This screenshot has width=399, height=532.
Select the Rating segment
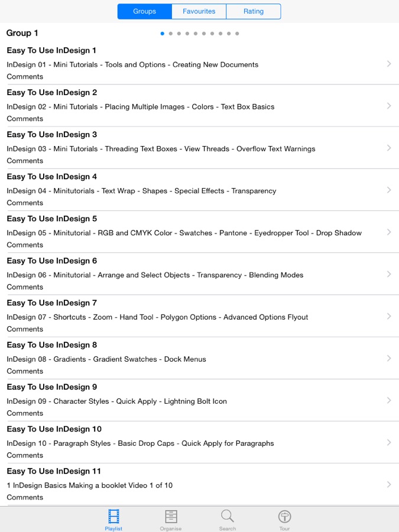point(254,11)
